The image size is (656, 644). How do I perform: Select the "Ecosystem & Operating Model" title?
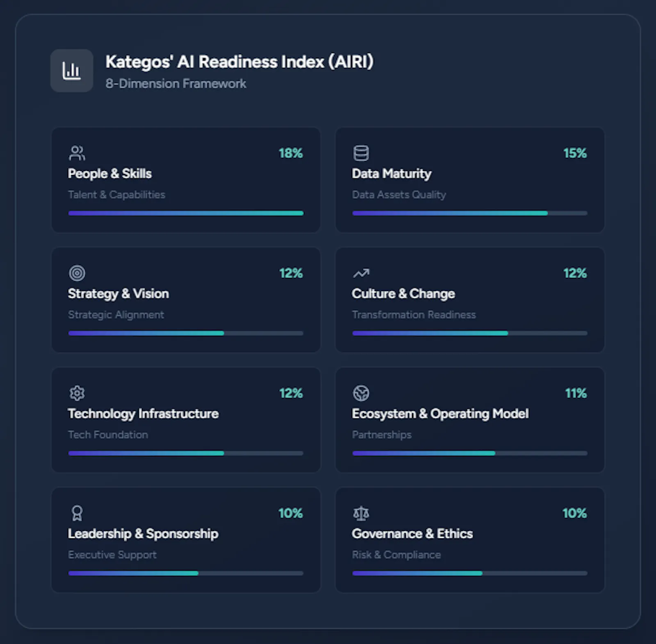click(x=440, y=414)
